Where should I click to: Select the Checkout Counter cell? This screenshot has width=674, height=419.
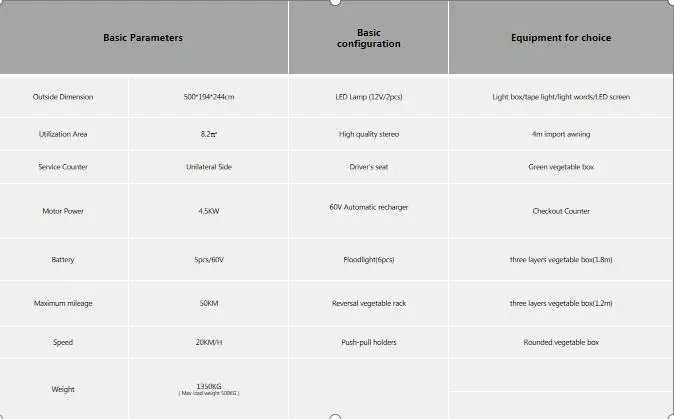(x=561, y=211)
